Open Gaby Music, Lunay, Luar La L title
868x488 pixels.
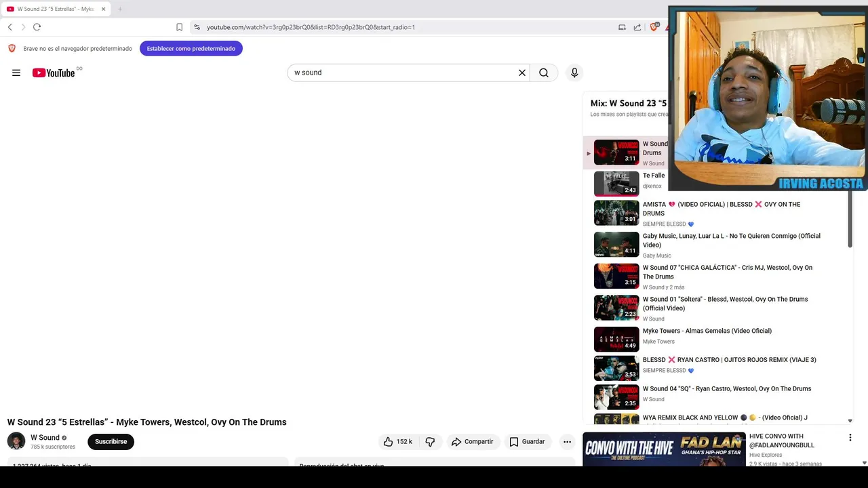[732, 241]
